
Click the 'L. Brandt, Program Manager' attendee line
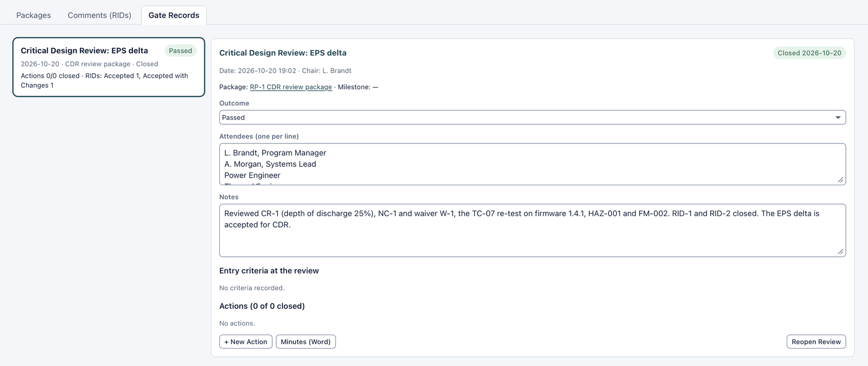coord(275,153)
